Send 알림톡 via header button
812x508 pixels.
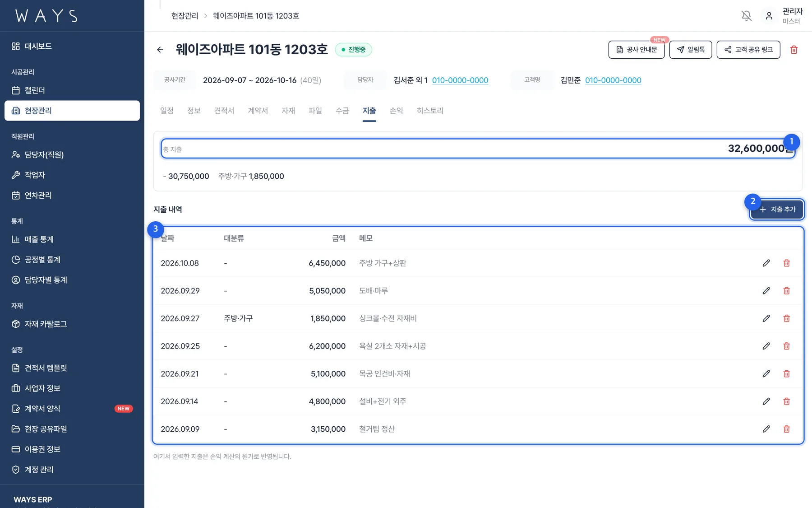(x=691, y=50)
